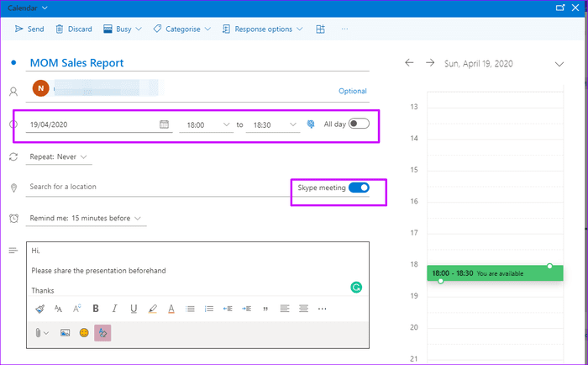The height and width of the screenshot is (365, 588).
Task: Click the Optional attendees link
Action: (352, 91)
